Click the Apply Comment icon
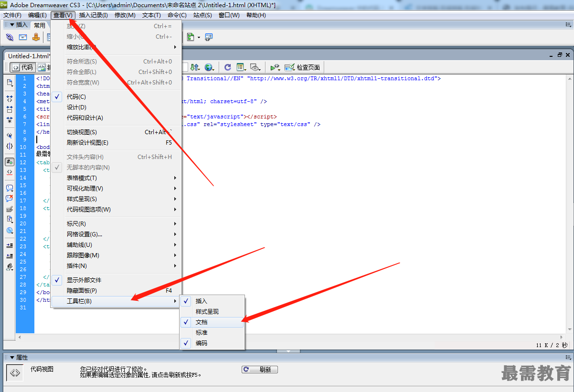The width and height of the screenshot is (574, 392). (x=10, y=188)
